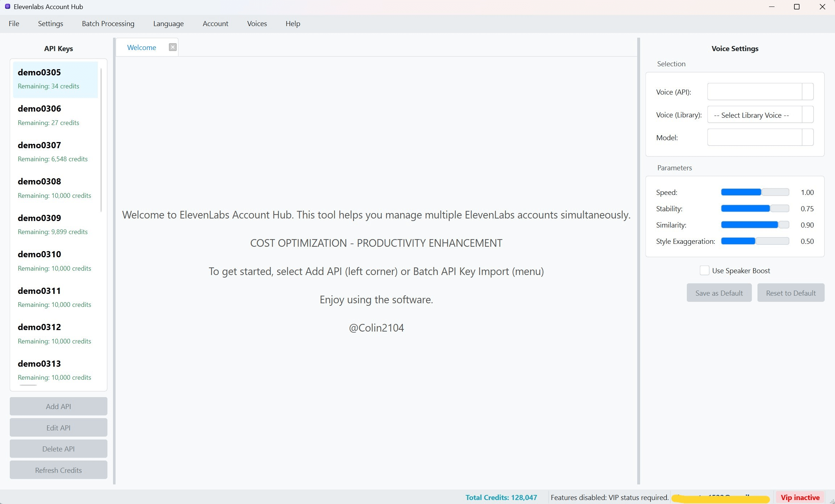Click the Voice Settings heading
This screenshot has height=504, width=835.
tap(735, 49)
